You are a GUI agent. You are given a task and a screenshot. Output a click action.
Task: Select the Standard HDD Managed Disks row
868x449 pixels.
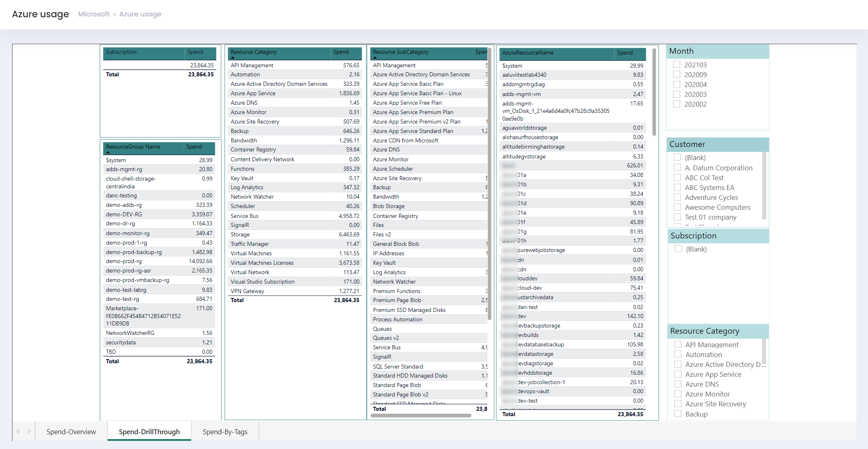tap(429, 376)
